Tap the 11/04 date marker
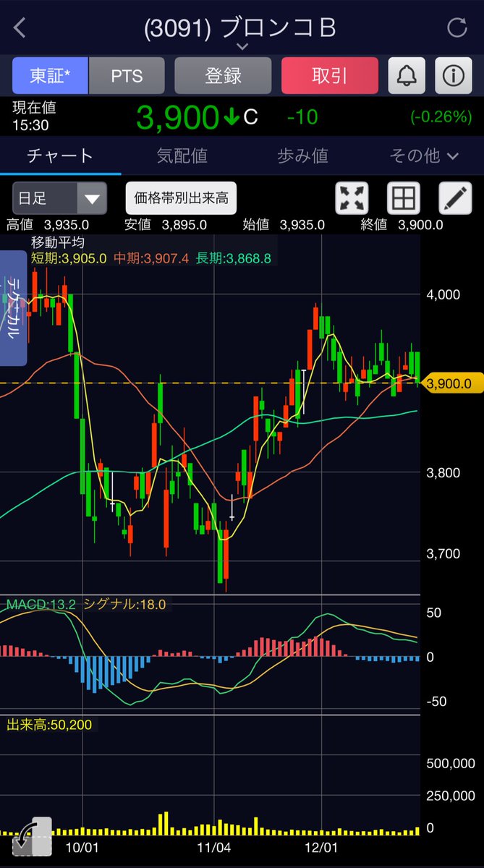 click(x=213, y=846)
